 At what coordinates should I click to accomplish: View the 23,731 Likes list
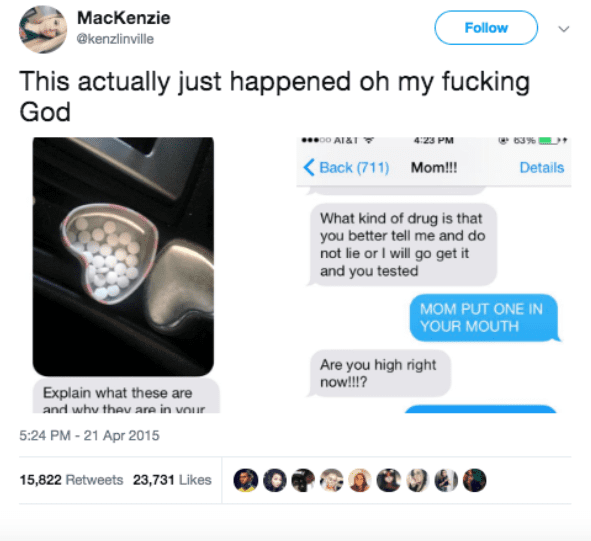click(x=172, y=480)
